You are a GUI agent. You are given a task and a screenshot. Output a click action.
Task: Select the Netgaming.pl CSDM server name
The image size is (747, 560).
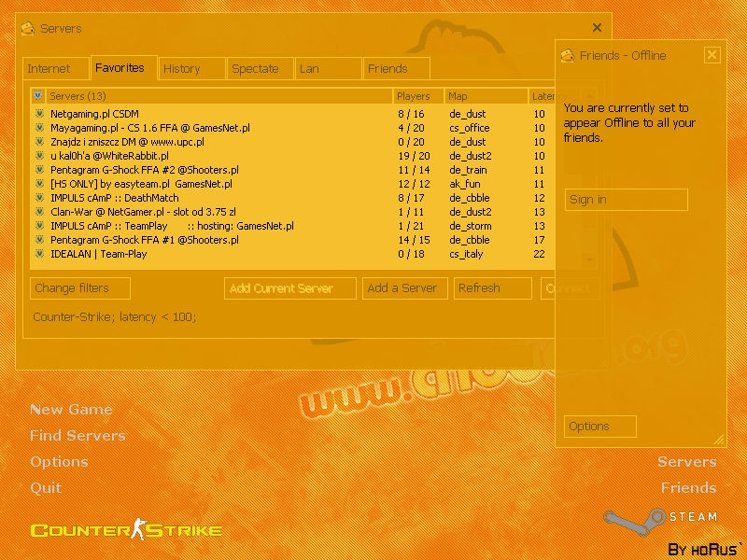click(x=95, y=114)
